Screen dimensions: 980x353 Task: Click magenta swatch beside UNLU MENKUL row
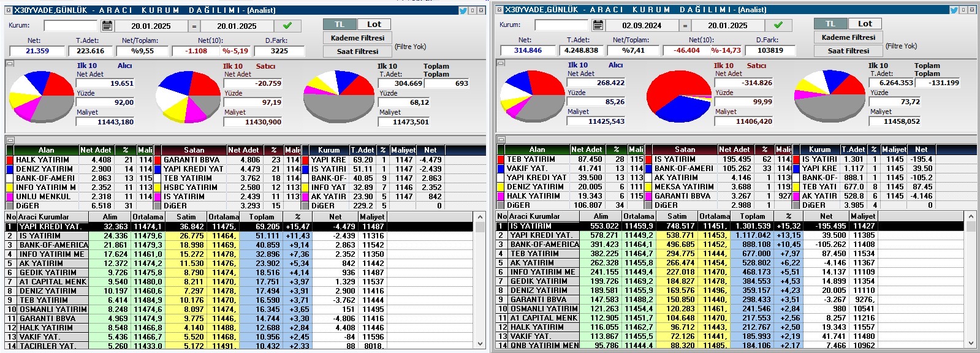click(9, 197)
